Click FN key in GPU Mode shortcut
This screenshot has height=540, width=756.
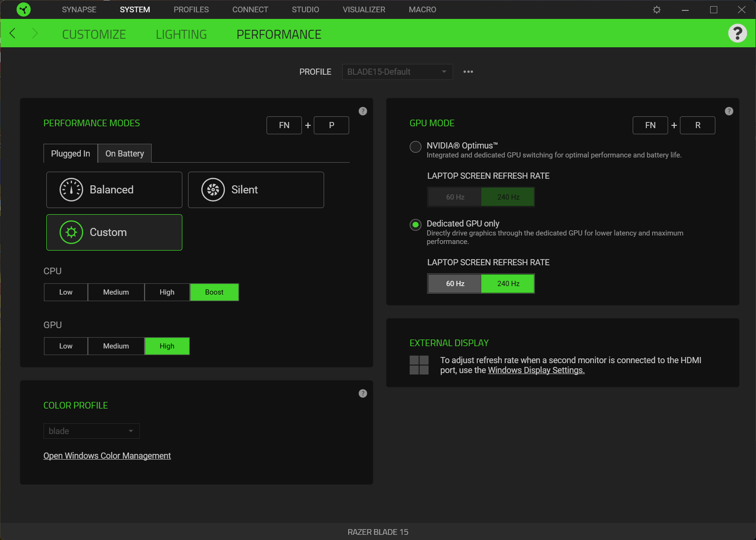coord(650,125)
